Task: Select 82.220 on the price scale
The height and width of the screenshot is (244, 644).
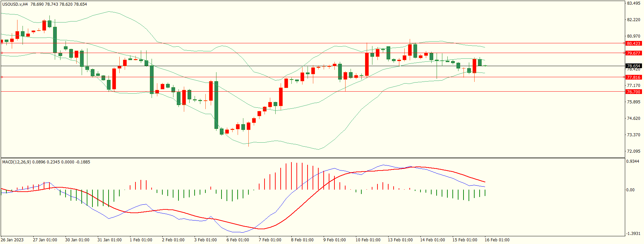Action: point(633,20)
